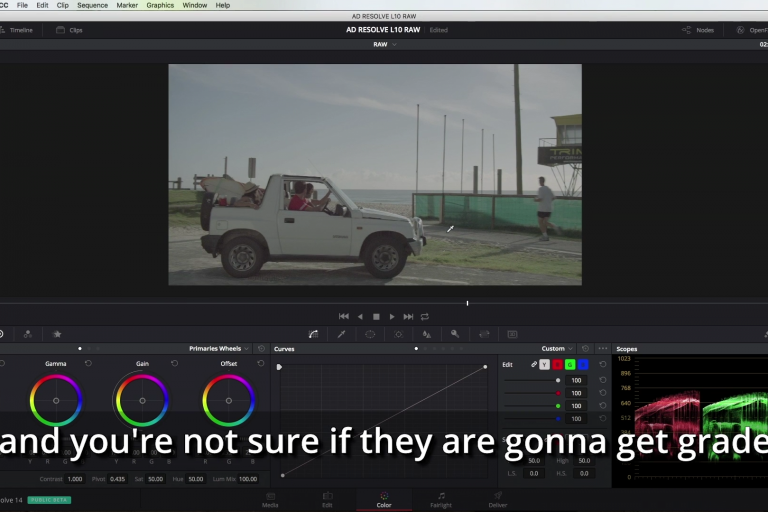Viewport: 768px width, 512px height.
Task: Open the File menu
Action: (x=22, y=5)
